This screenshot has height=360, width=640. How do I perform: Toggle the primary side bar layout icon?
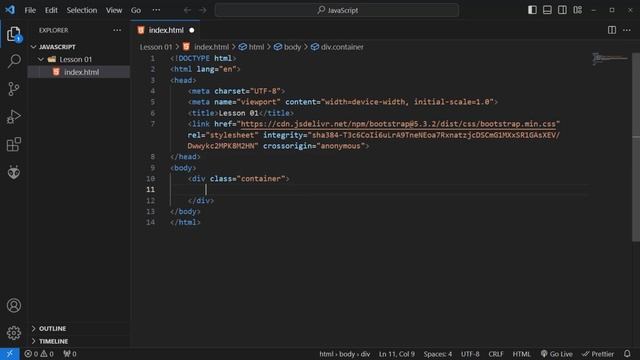pos(532,10)
